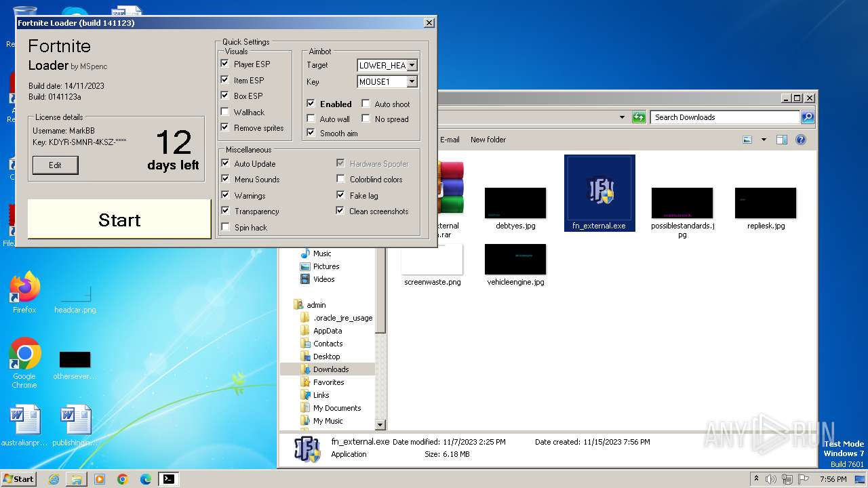Toggle Menu Sounds checkbox
The height and width of the screenshot is (488, 868).
point(225,179)
